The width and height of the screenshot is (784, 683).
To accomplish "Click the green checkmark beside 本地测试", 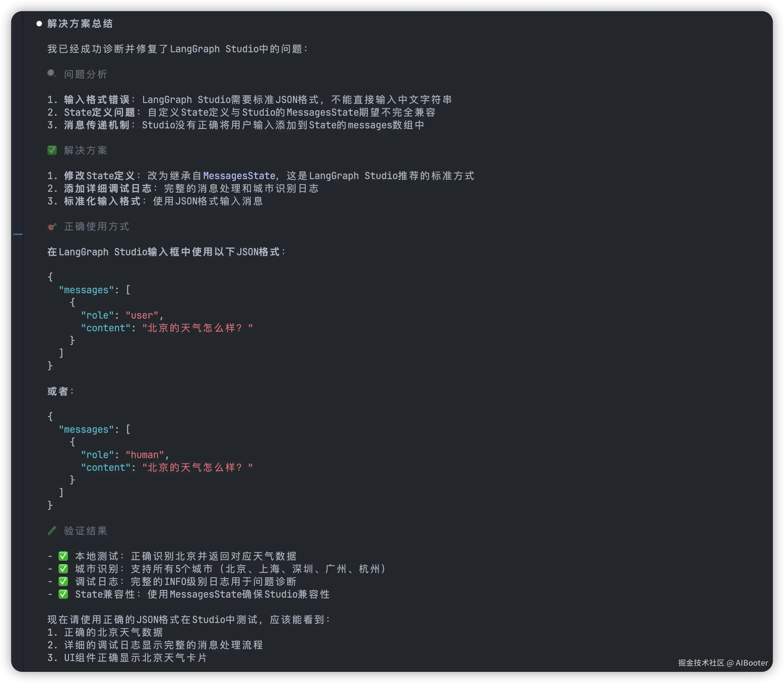I will point(63,556).
